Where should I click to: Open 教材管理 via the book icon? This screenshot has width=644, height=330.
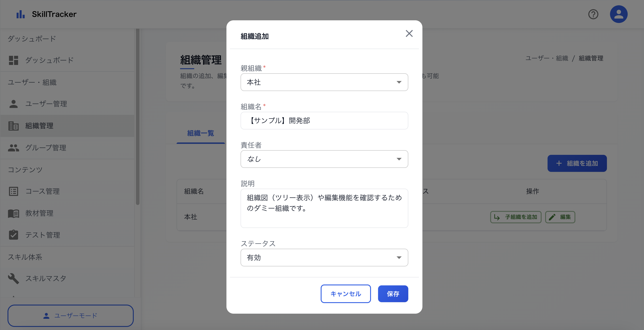pos(14,213)
